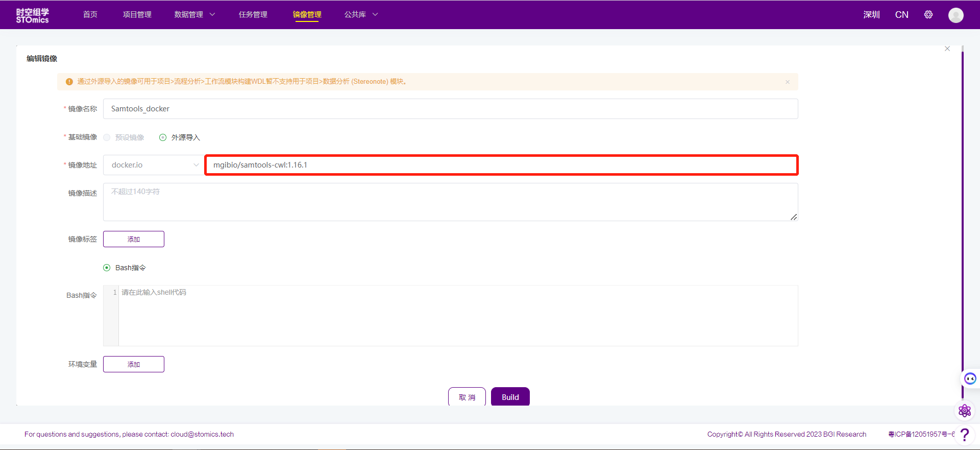Click the 镜像名称 field with Samtools_docker
The image size is (980, 450).
point(450,109)
